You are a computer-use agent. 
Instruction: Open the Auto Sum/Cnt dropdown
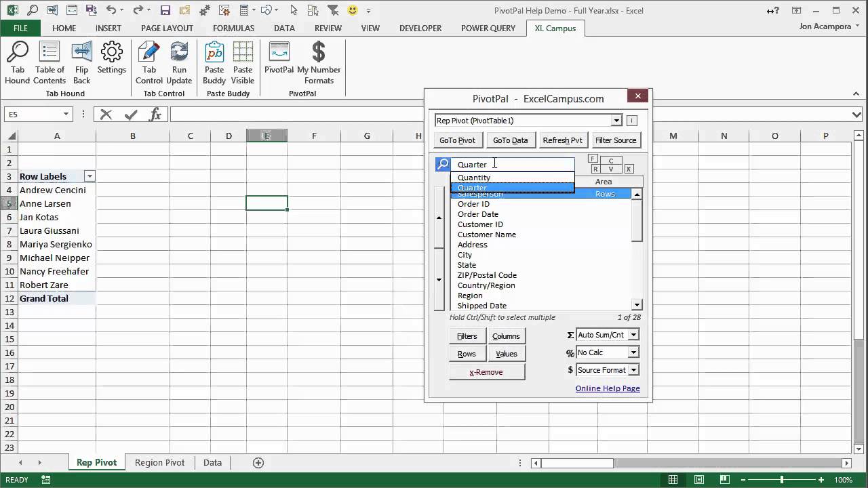(x=633, y=335)
